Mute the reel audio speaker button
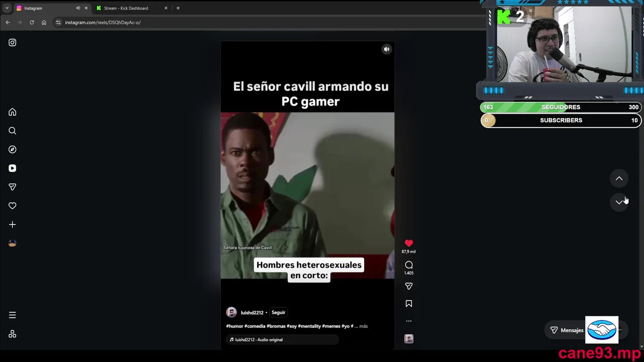The image size is (644, 362). (x=386, y=49)
